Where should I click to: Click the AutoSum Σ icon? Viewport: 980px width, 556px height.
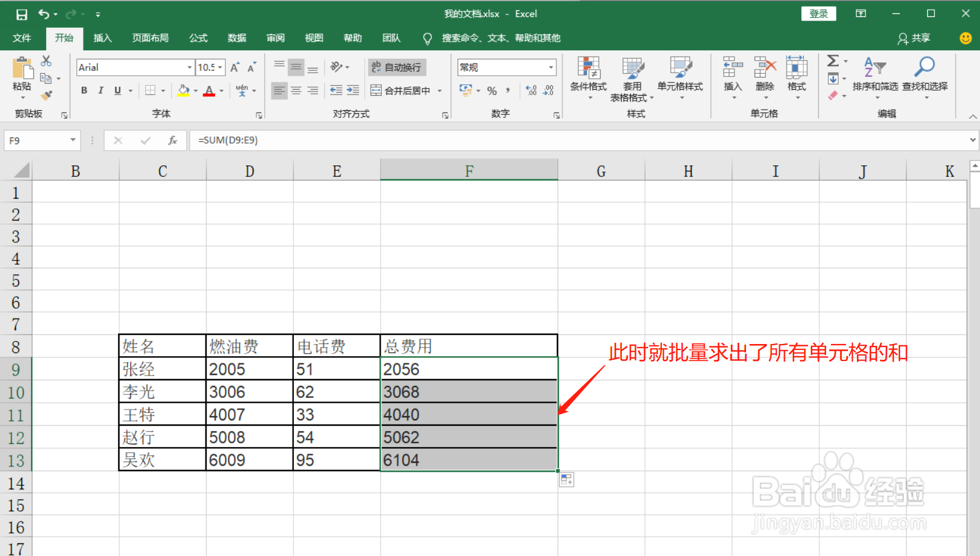[835, 61]
